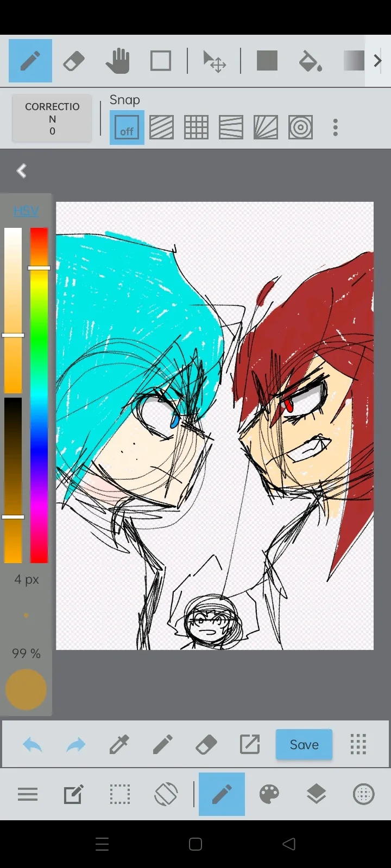The width and height of the screenshot is (391, 868).
Task: Switch to brush in shortcut bar
Action: [162, 745]
